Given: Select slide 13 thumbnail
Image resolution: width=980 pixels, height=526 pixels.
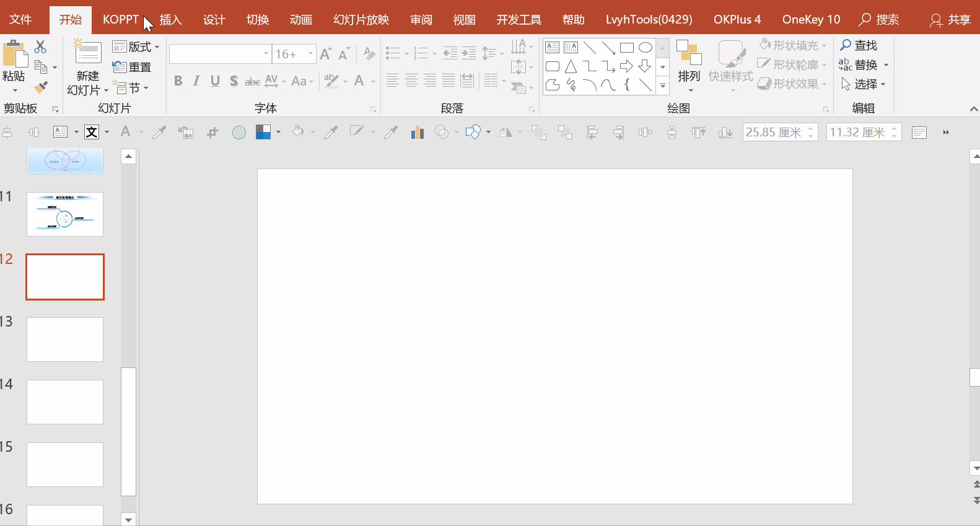Looking at the screenshot, I should [65, 339].
